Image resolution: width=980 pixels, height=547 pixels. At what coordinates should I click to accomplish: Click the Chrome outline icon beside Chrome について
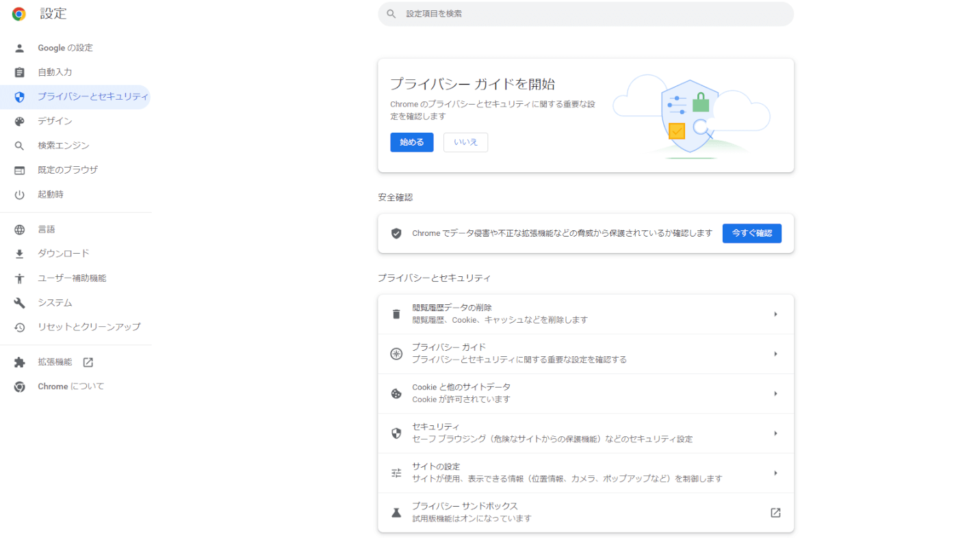point(19,387)
